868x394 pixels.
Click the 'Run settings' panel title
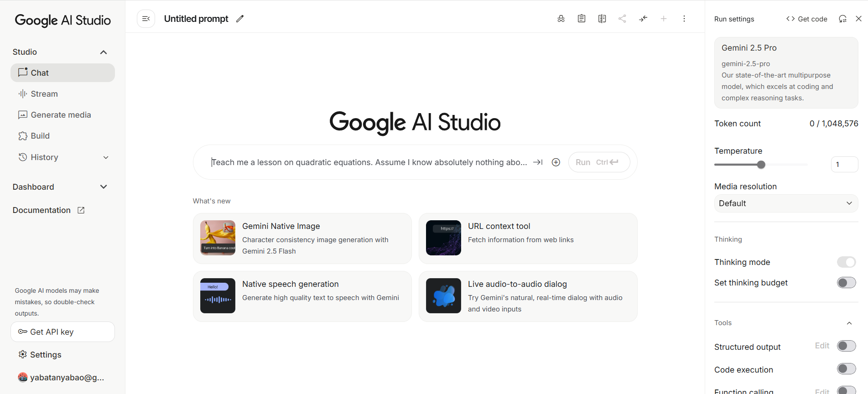[734, 19]
